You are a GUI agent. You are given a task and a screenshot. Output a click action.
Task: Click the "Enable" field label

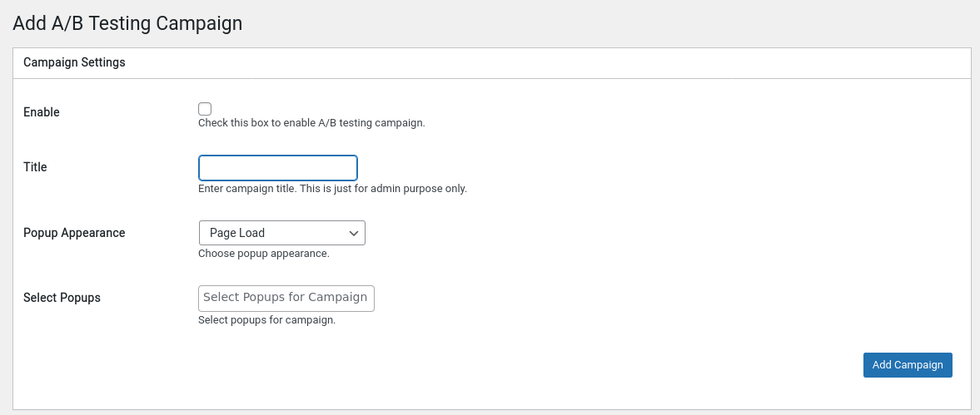(42, 112)
